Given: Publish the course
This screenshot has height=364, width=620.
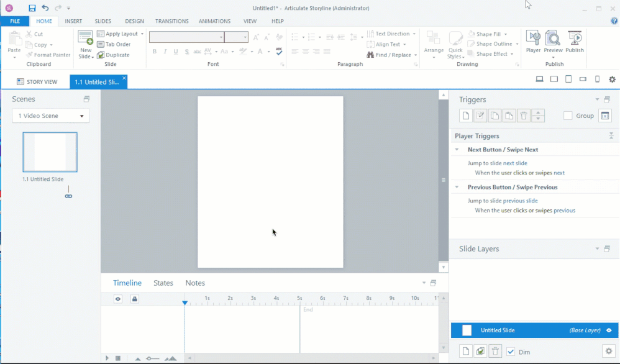Looking at the screenshot, I should [x=575, y=42].
